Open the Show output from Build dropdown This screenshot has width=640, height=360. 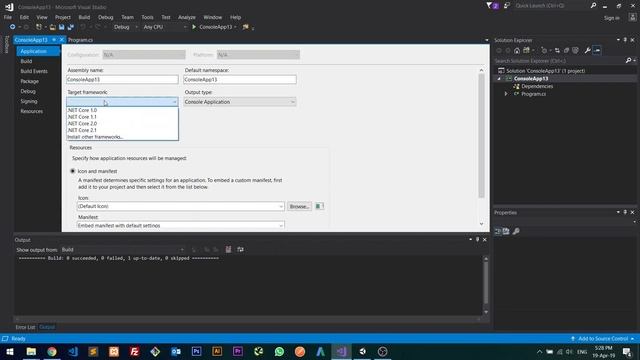click(x=123, y=249)
